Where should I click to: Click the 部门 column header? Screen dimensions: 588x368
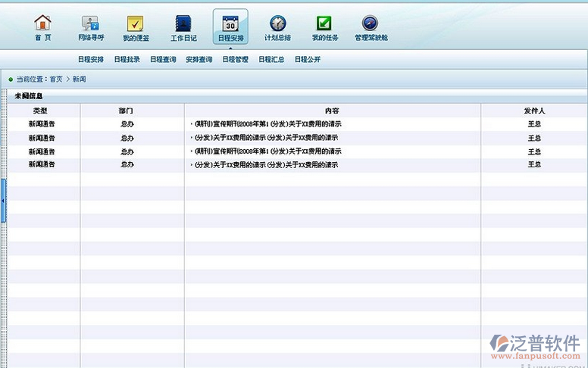126,111
